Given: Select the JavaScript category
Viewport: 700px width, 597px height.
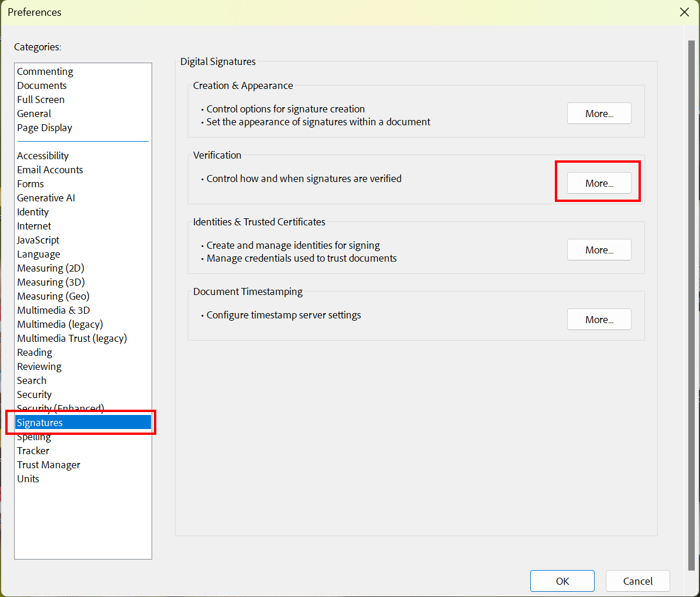Looking at the screenshot, I should click(37, 239).
